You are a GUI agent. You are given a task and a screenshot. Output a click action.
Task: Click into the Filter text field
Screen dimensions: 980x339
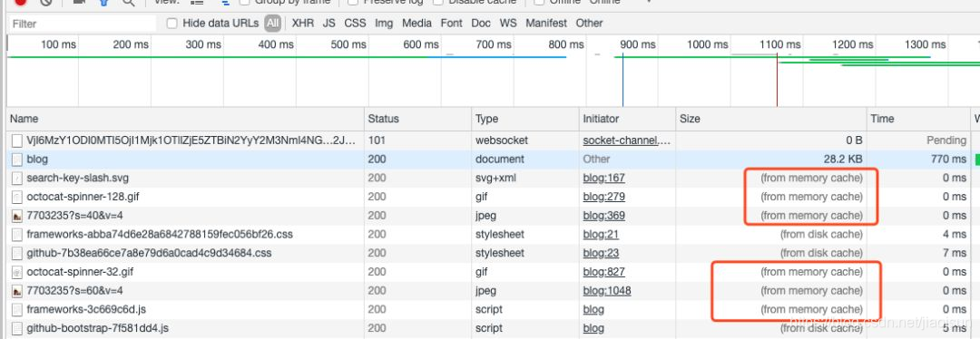pyautogui.click(x=82, y=24)
